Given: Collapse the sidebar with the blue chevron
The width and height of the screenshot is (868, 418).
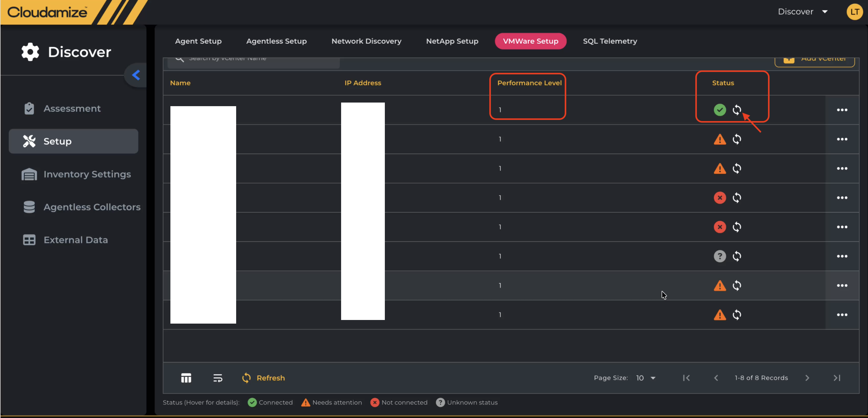Looking at the screenshot, I should coord(136,75).
